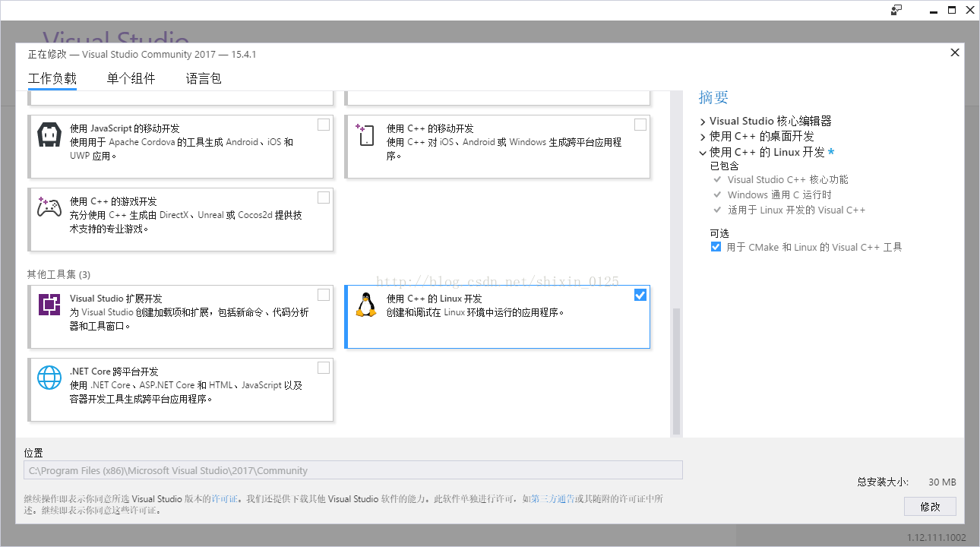Image resolution: width=980 pixels, height=547 pixels.
Task: Close the installer modify dialog
Action: pos(955,52)
